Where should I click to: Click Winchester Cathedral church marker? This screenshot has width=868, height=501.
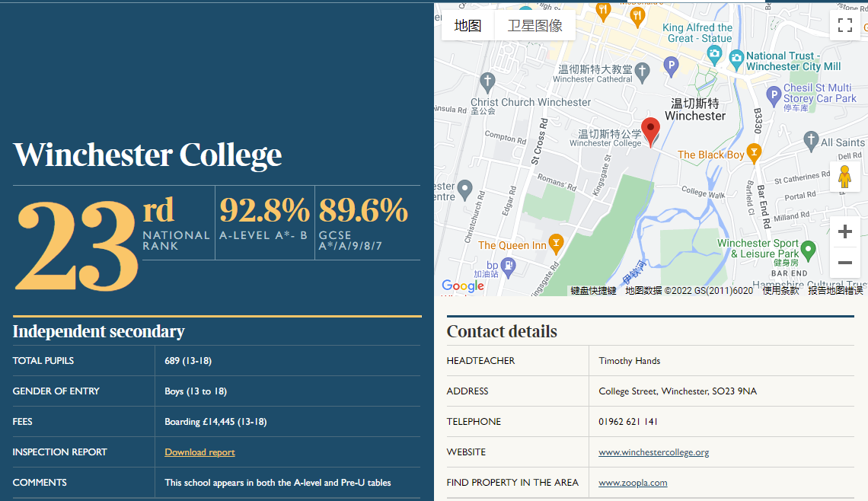tap(642, 72)
